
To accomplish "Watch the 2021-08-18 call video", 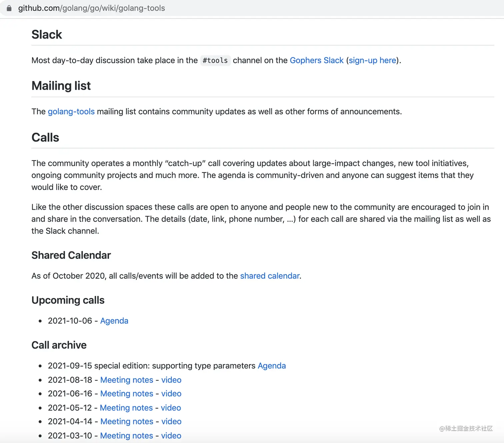I will click(x=171, y=380).
